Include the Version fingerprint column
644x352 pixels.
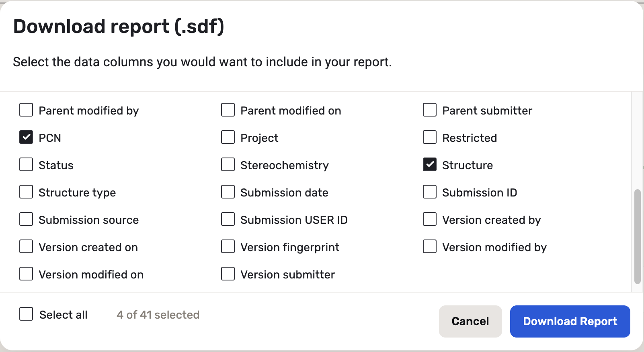(228, 247)
